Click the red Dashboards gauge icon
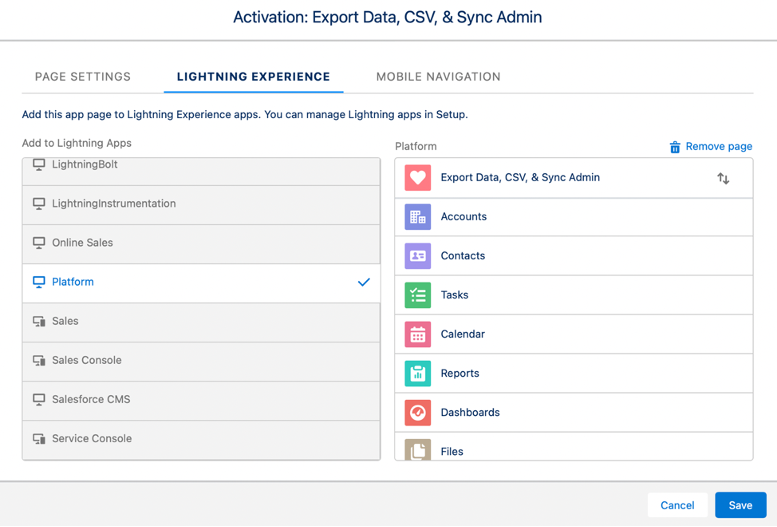This screenshot has height=527, width=777. click(417, 412)
